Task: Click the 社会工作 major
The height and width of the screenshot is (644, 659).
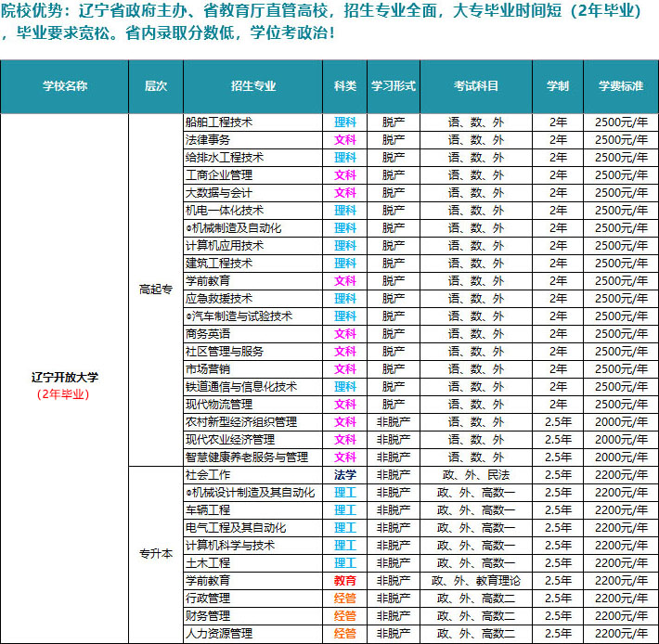Action: 208,475
